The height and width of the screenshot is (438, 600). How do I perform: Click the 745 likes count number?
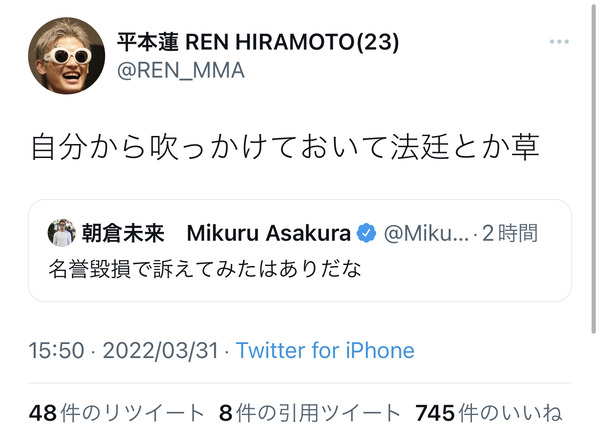435,413
